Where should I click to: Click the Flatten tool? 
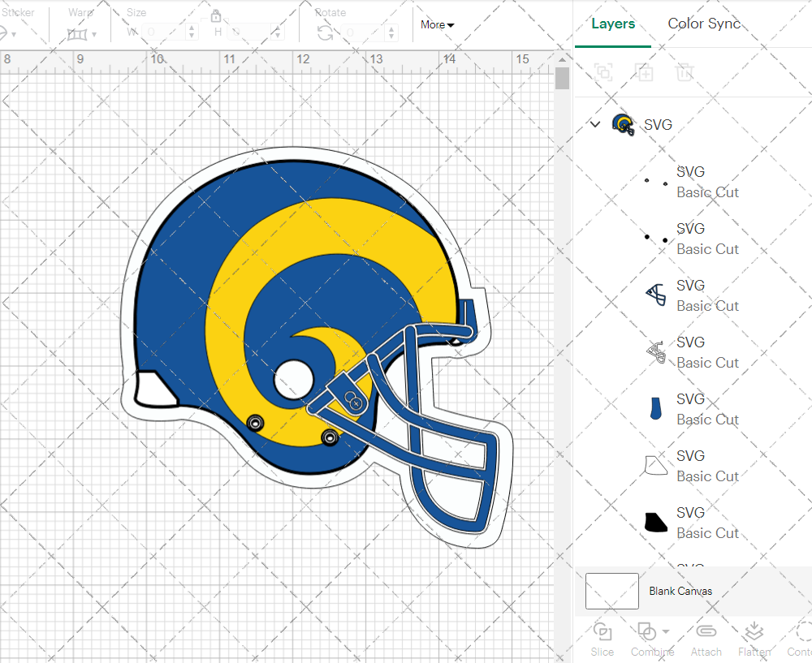754,639
